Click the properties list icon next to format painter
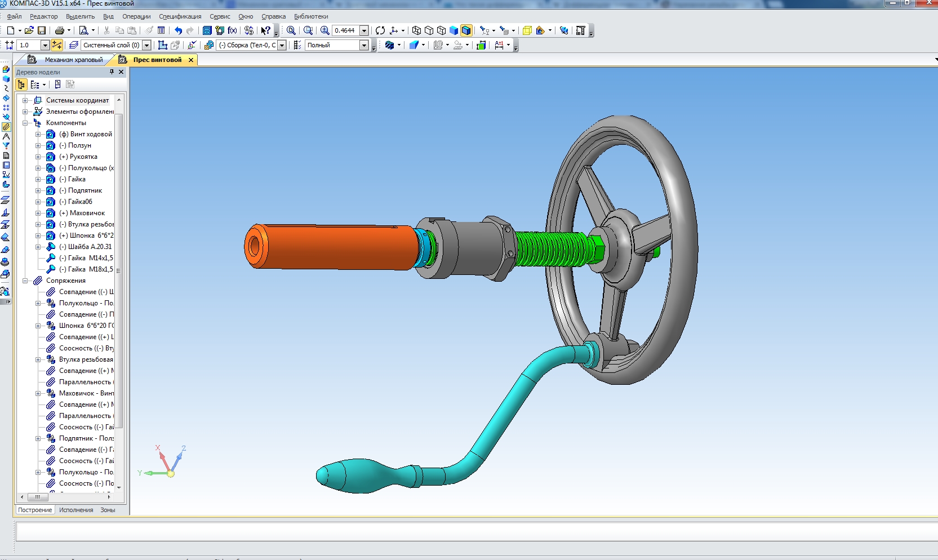Screen dimensions: 938x560 (161, 30)
